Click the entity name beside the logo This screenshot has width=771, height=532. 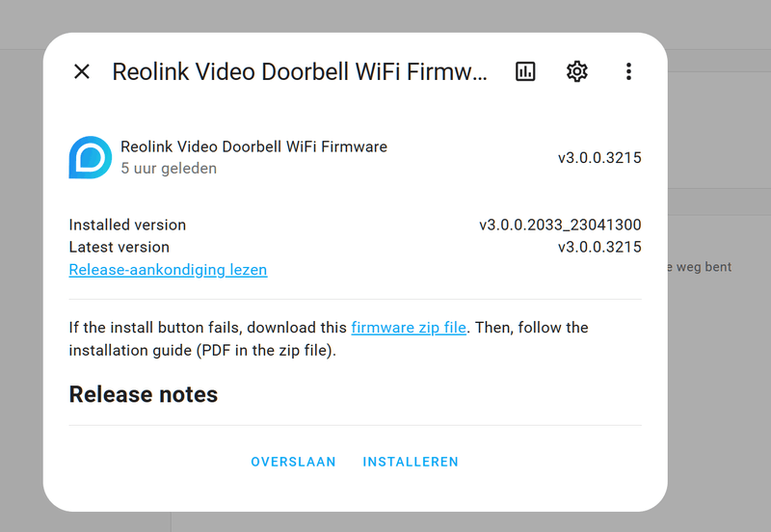coord(253,147)
